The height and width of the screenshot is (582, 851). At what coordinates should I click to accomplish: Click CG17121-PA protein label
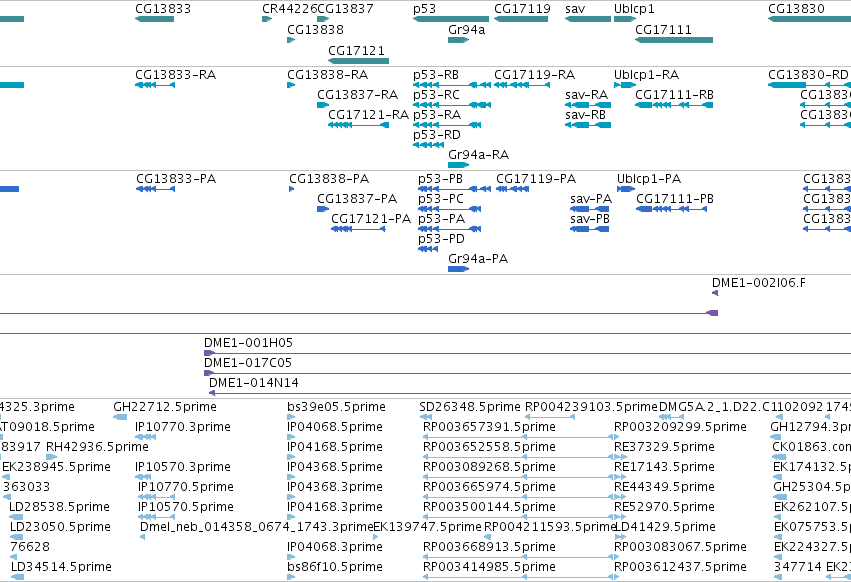[x=371, y=219]
